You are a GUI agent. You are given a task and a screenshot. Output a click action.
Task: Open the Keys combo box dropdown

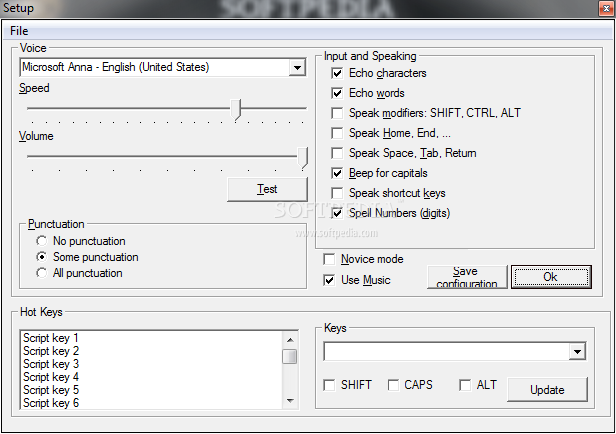pos(577,352)
